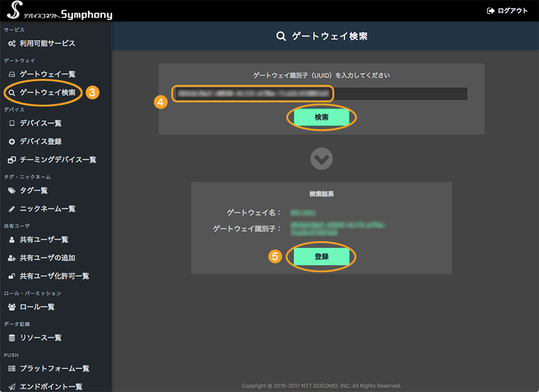Open 共有ユーザ化許可一覧 in the sidebar

[54, 276]
